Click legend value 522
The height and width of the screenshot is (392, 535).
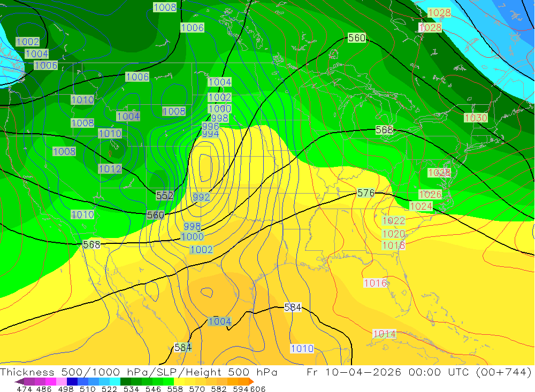tap(109, 389)
